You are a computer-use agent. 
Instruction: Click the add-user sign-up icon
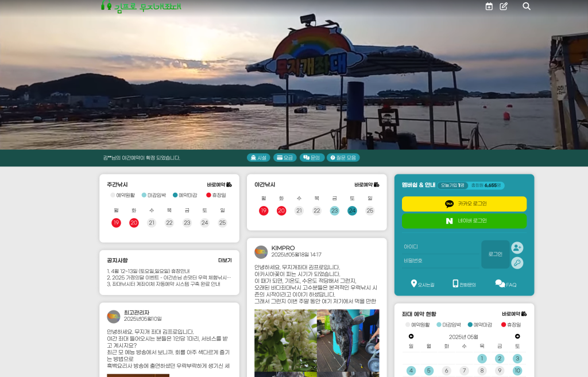pos(517,248)
